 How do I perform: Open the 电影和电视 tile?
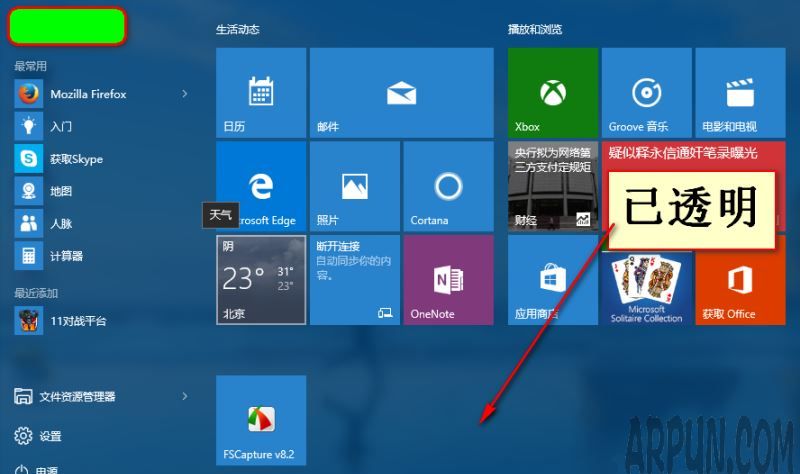point(740,92)
